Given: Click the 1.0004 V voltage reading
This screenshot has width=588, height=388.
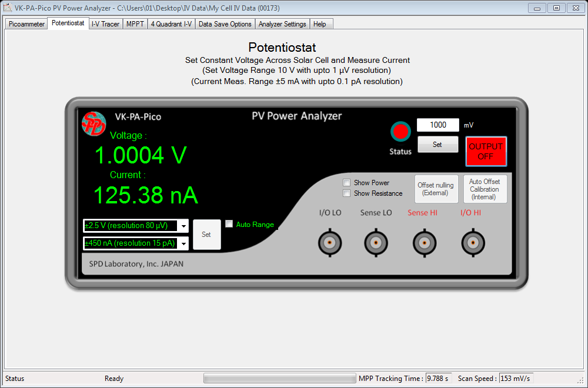Looking at the screenshot, I should (141, 155).
